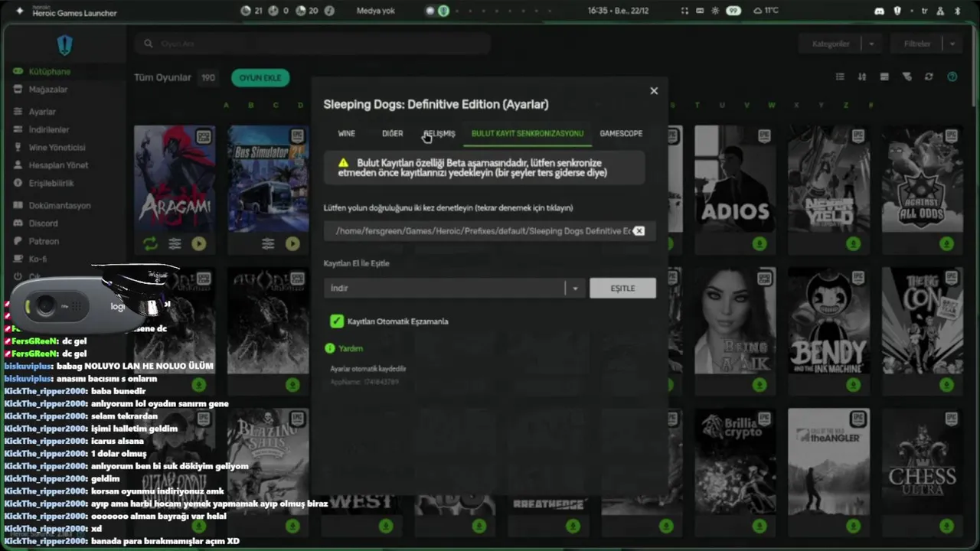
Task: Open the Adios game thumbnail
Action: point(735,179)
